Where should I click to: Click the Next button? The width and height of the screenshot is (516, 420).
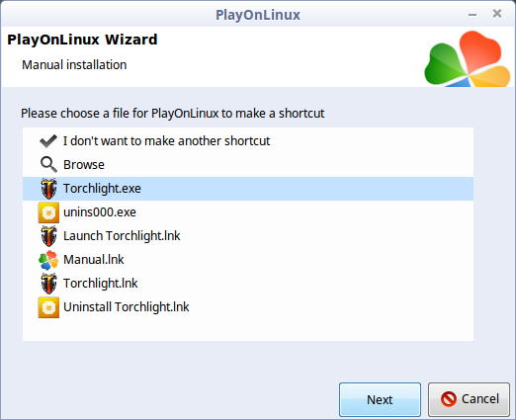click(x=380, y=399)
